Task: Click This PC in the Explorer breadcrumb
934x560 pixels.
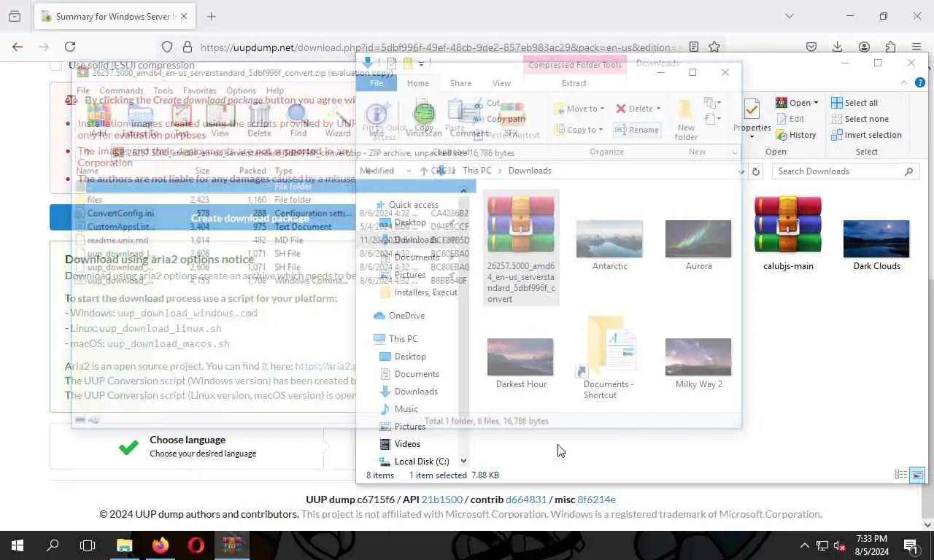Action: pyautogui.click(x=476, y=171)
